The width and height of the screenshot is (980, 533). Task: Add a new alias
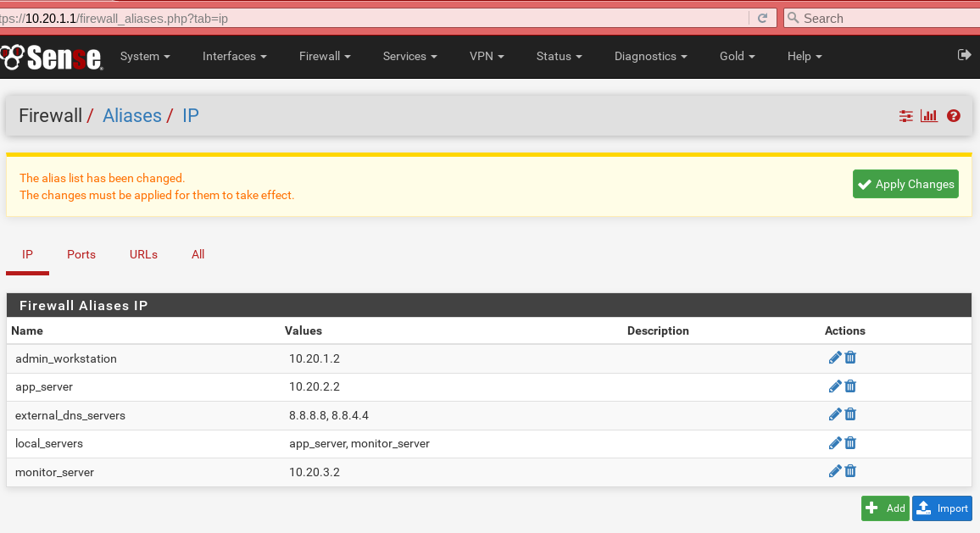pyautogui.click(x=885, y=508)
